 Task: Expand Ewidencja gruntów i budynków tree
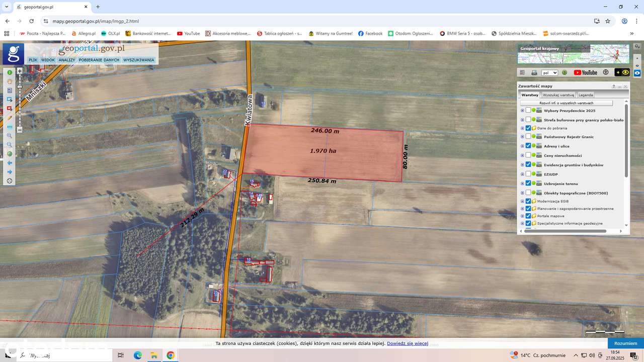522,165
